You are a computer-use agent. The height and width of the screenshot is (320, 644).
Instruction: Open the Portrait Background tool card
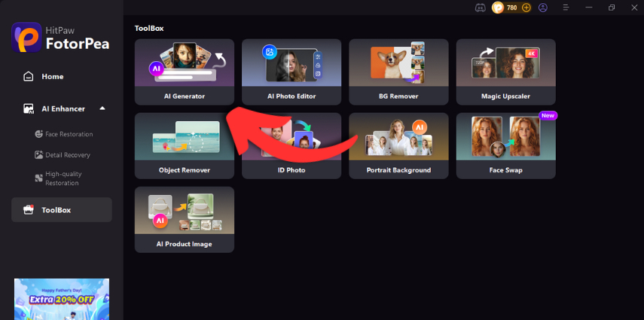(x=398, y=146)
